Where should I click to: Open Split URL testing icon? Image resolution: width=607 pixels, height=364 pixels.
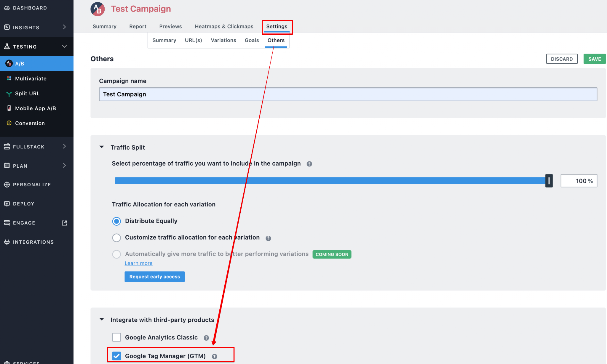click(9, 94)
